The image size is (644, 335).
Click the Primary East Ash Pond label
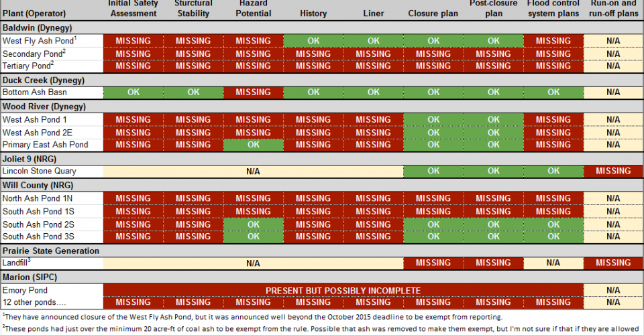coord(45,144)
